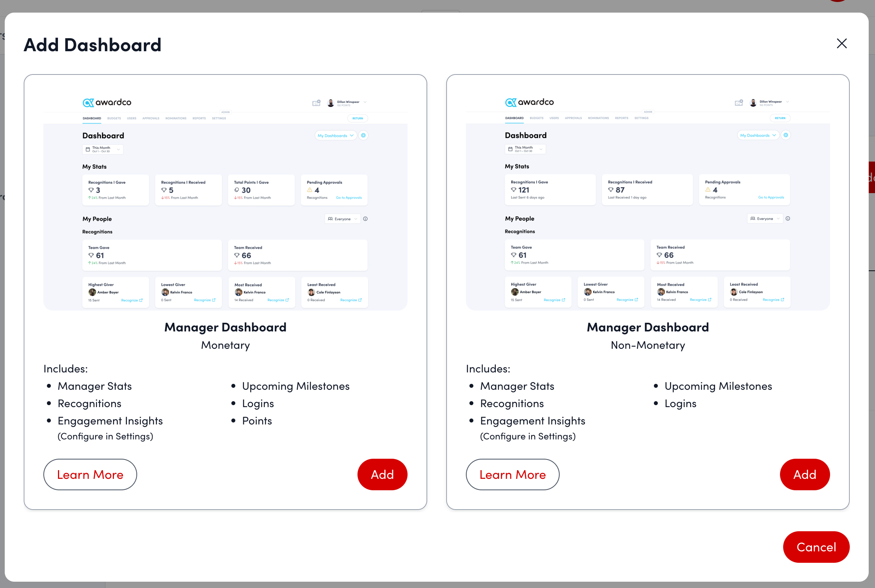Open the Everyone filter dropdown in Monetary preview
875x588 pixels.
coord(342,219)
